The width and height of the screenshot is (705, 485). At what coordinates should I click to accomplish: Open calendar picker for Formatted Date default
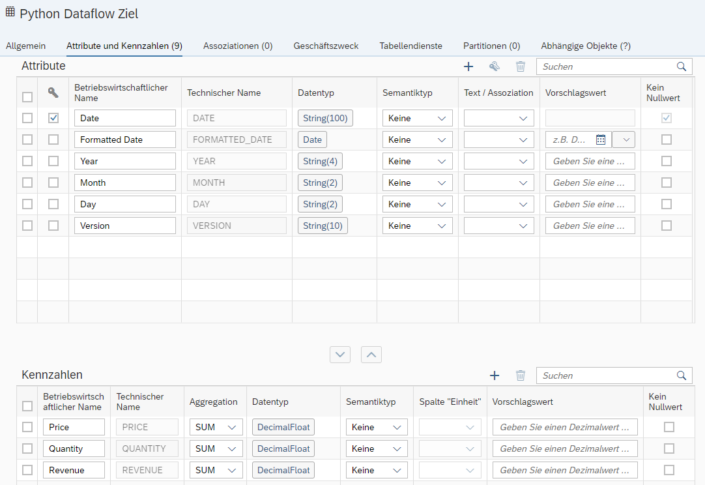coord(601,140)
